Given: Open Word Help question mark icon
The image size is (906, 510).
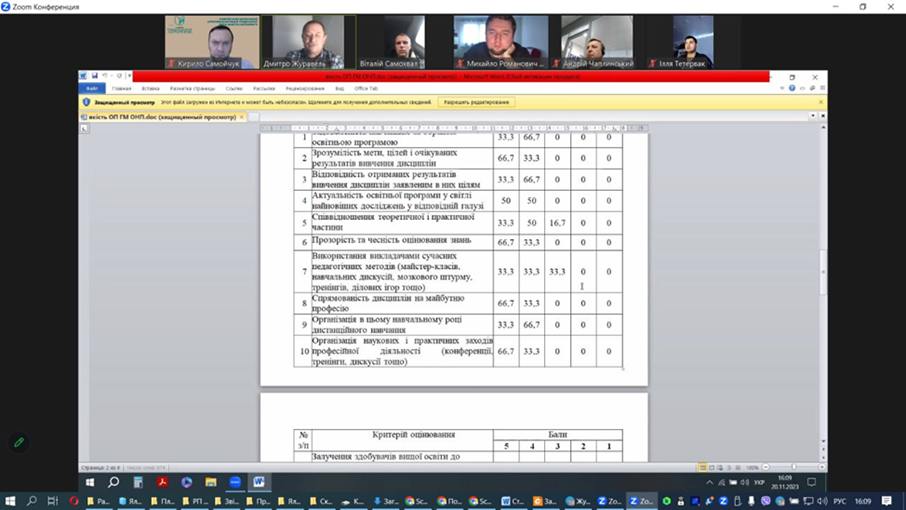Looking at the screenshot, I should click(792, 88).
